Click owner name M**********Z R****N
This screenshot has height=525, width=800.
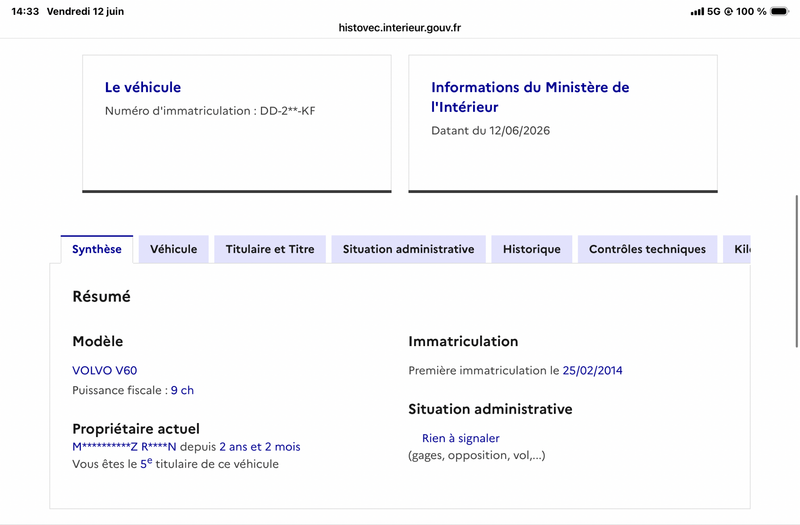point(124,447)
